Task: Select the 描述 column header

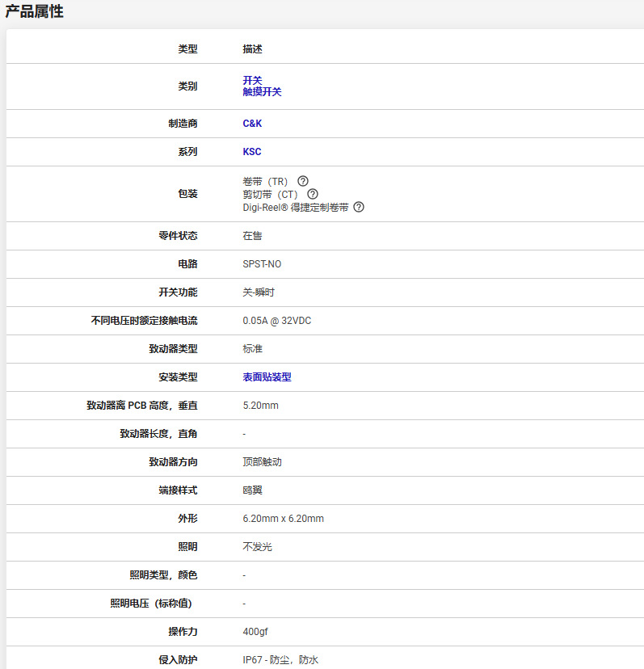Action: click(x=252, y=49)
